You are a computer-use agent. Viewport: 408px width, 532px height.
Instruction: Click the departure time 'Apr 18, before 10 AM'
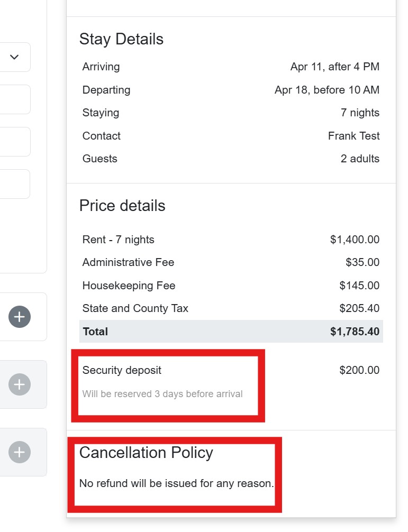pyautogui.click(x=327, y=90)
